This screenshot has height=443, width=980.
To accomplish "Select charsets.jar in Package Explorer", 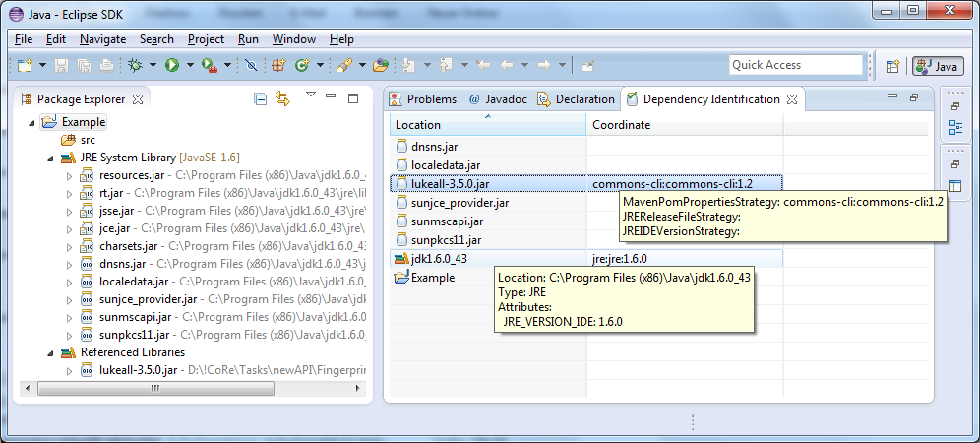I will coord(128,246).
